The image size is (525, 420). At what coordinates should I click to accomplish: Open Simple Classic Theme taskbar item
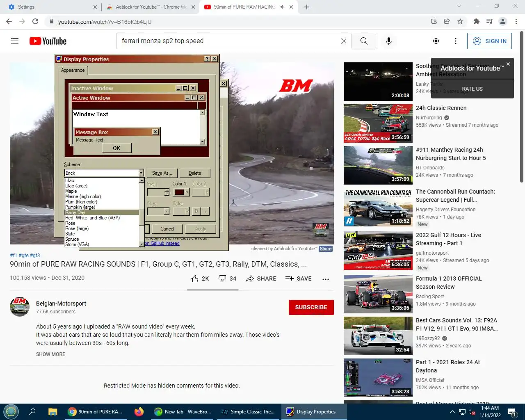pos(248,412)
